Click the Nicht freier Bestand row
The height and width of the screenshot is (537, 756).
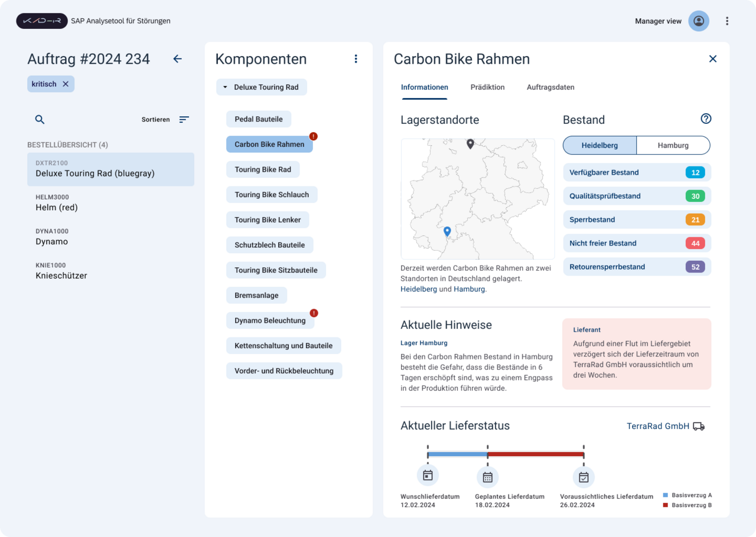(x=637, y=243)
